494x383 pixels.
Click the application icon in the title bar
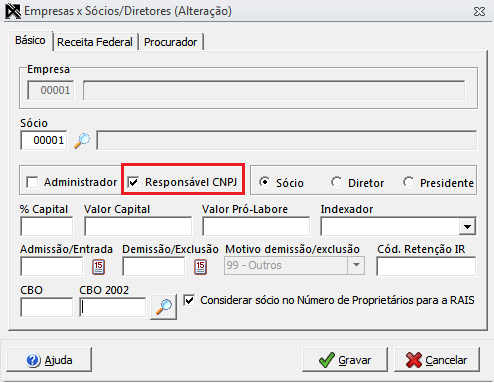coord(13,11)
